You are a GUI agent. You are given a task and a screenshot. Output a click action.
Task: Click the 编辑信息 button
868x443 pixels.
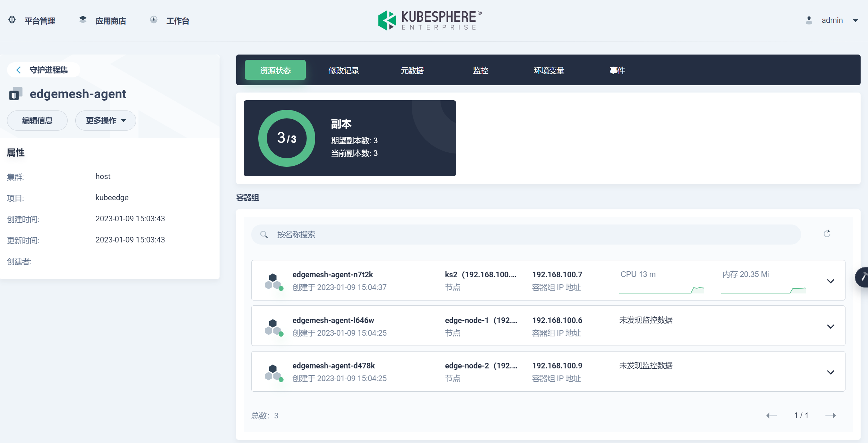(37, 120)
